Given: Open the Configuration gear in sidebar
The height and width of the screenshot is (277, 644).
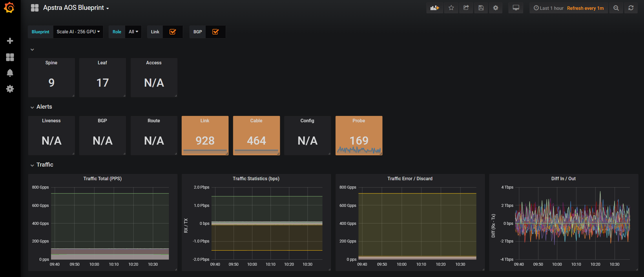Looking at the screenshot, I should pos(10,89).
